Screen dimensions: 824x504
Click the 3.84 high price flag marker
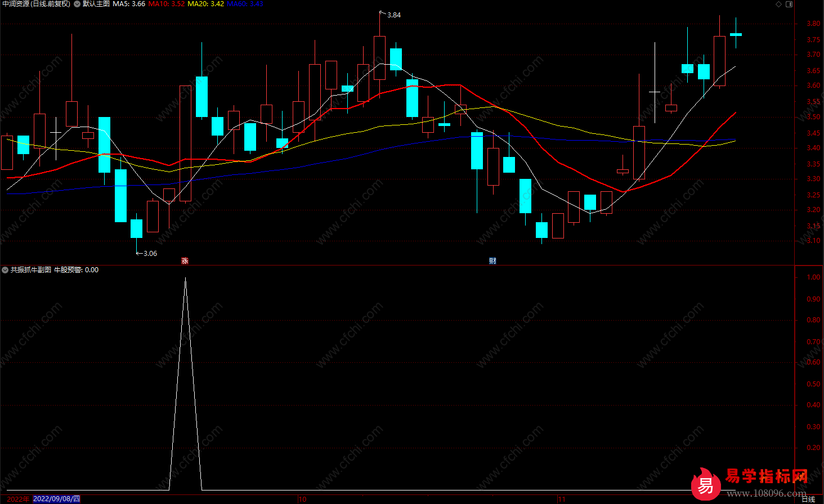(391, 15)
